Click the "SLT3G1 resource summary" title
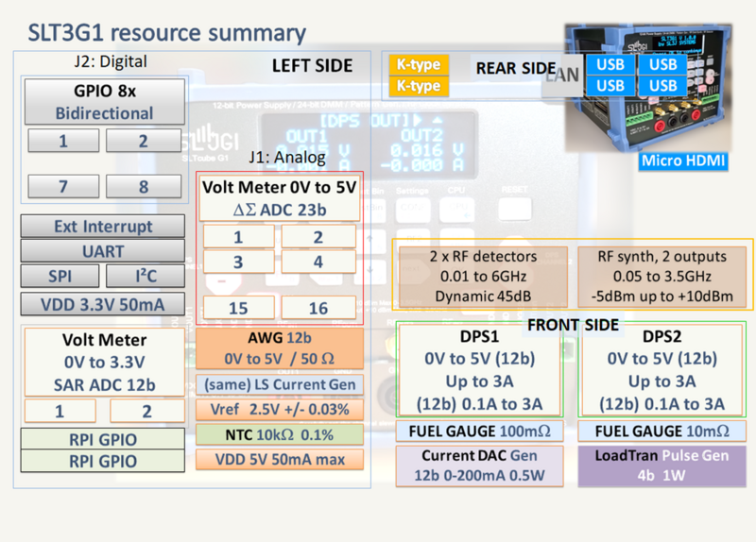Viewport: 756px width, 542px height. point(167,33)
